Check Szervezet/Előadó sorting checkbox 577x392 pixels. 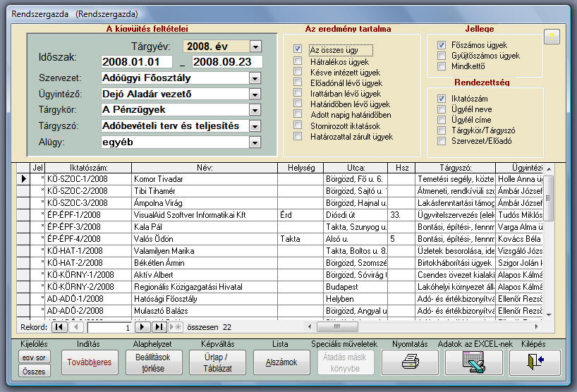[x=442, y=141]
